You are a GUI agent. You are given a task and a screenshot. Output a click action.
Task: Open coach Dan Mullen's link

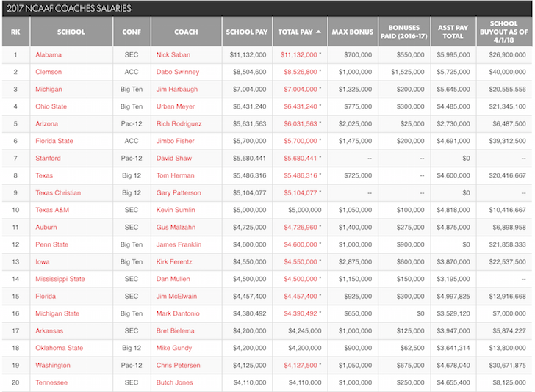click(x=173, y=279)
